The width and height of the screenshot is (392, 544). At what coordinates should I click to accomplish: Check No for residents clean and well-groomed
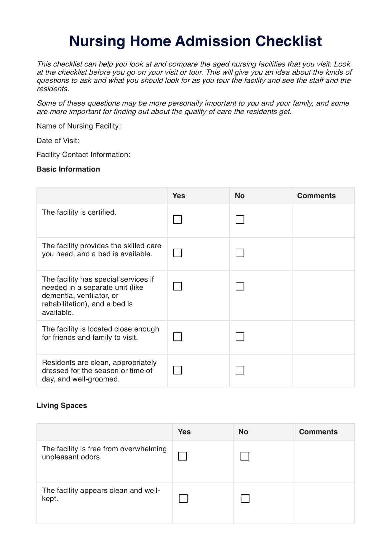(x=240, y=370)
